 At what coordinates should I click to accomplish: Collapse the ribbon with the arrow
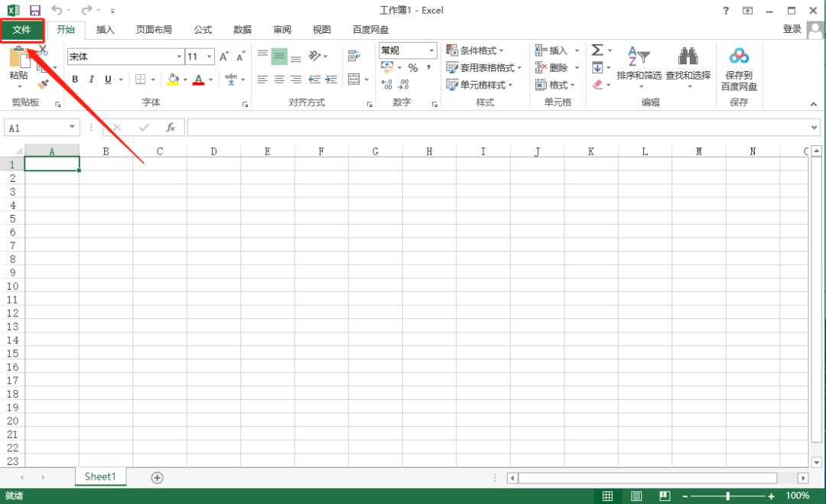click(813, 104)
